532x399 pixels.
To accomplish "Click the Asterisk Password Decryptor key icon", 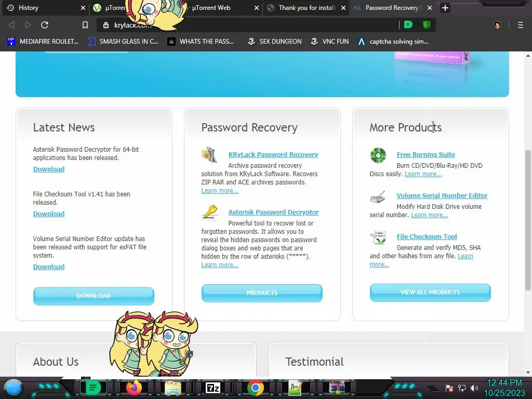I will pyautogui.click(x=210, y=212).
